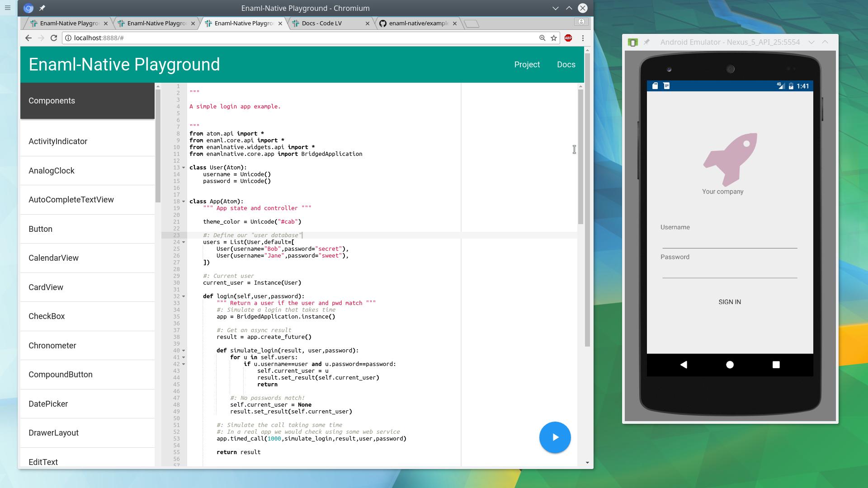This screenshot has width=868, height=488.
Task: Select the ActivityIndicator component
Action: 58,141
